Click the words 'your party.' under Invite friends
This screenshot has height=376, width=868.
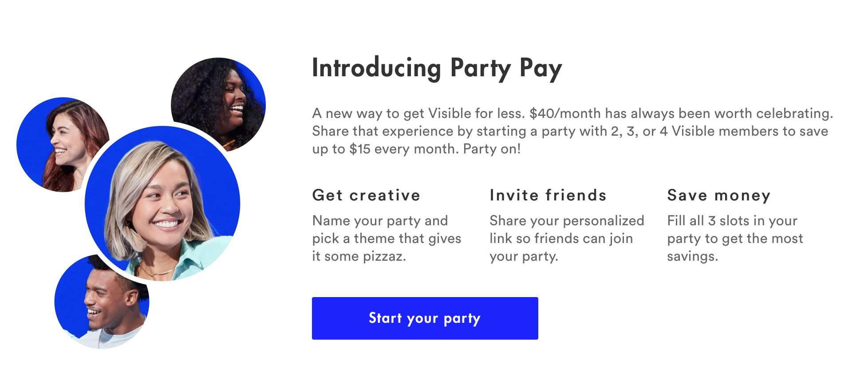(x=524, y=256)
